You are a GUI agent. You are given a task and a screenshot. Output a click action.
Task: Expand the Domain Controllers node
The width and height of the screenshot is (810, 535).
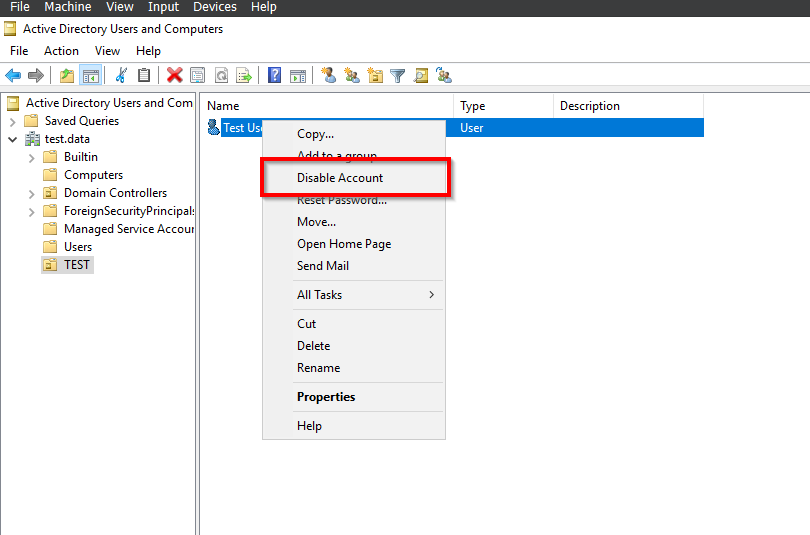point(32,194)
